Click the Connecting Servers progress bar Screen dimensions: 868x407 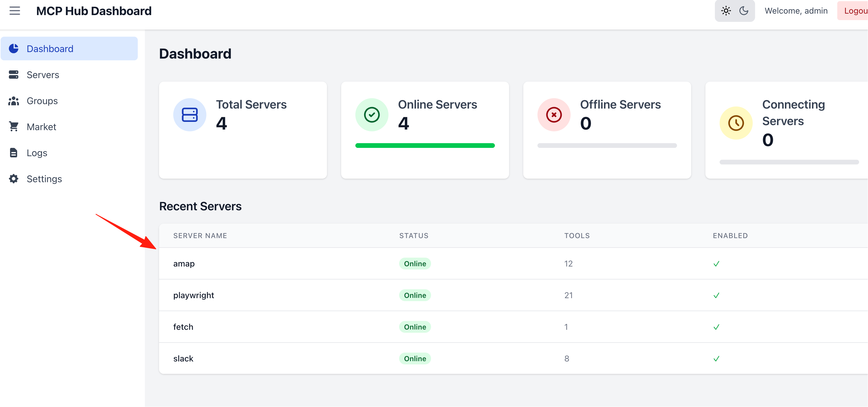789,162
